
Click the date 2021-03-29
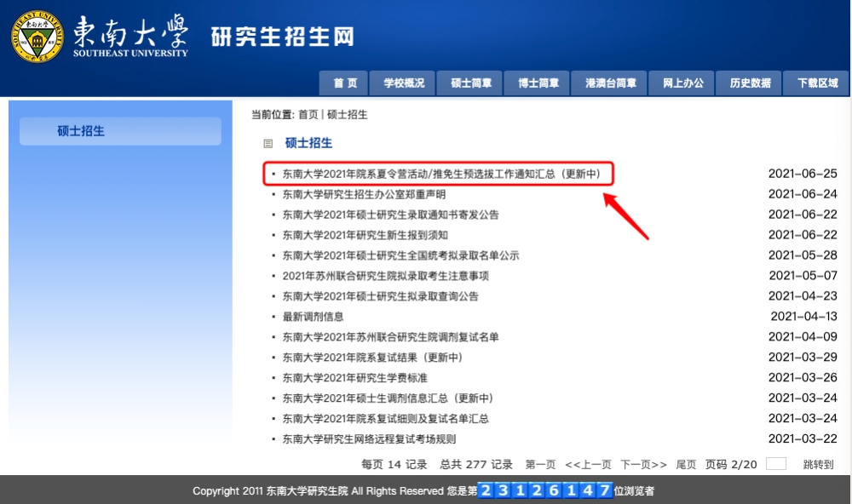tap(803, 357)
